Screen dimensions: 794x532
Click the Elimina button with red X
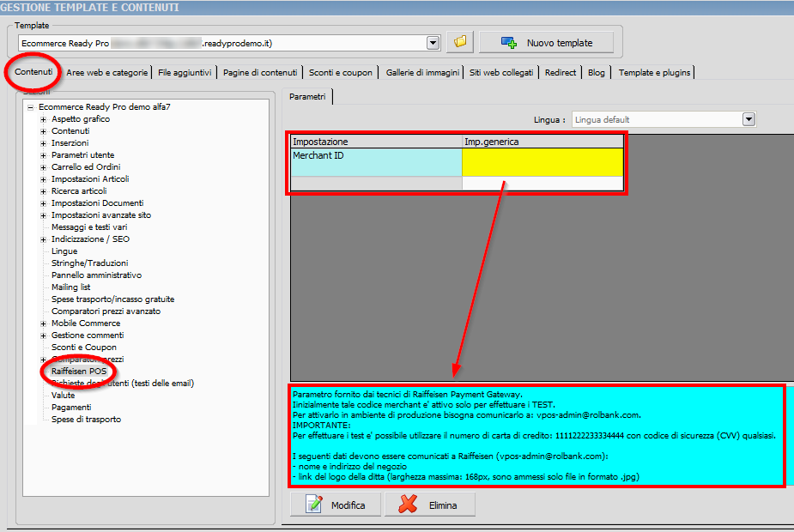(x=429, y=505)
